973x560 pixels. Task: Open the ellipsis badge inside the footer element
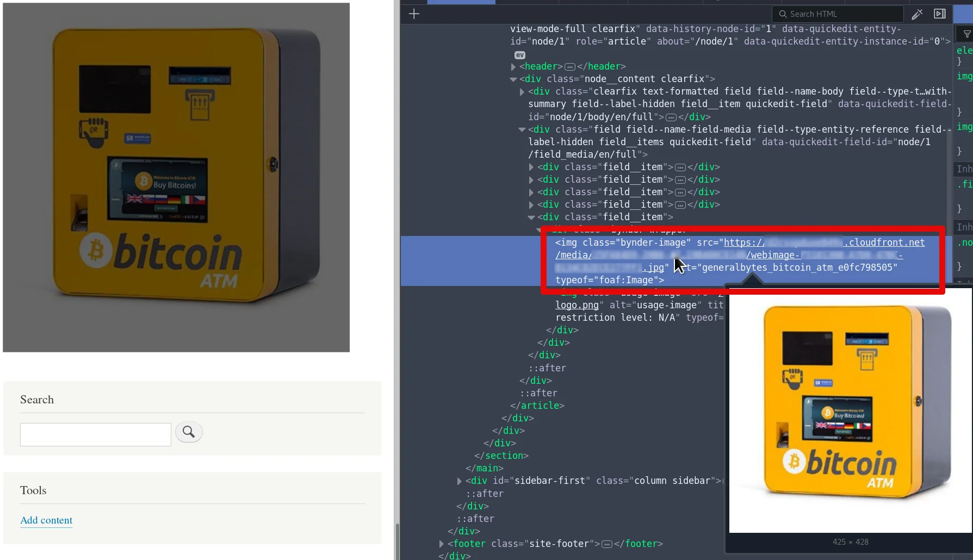point(607,544)
